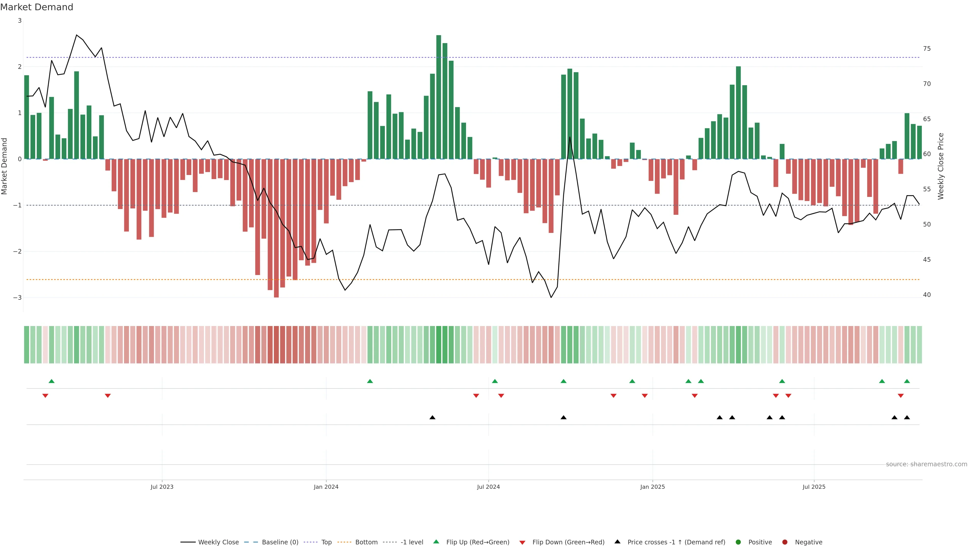
Task: Click the last green Flip Up marker
Action: tap(907, 381)
